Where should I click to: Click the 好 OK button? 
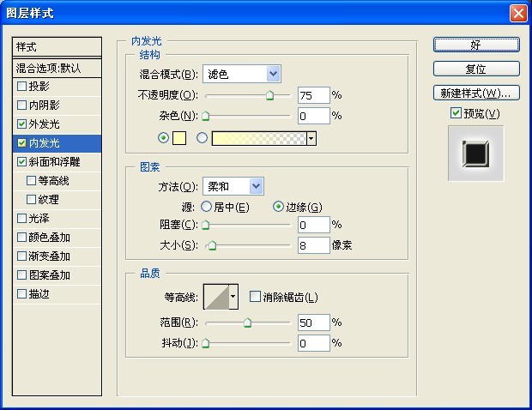click(x=476, y=45)
